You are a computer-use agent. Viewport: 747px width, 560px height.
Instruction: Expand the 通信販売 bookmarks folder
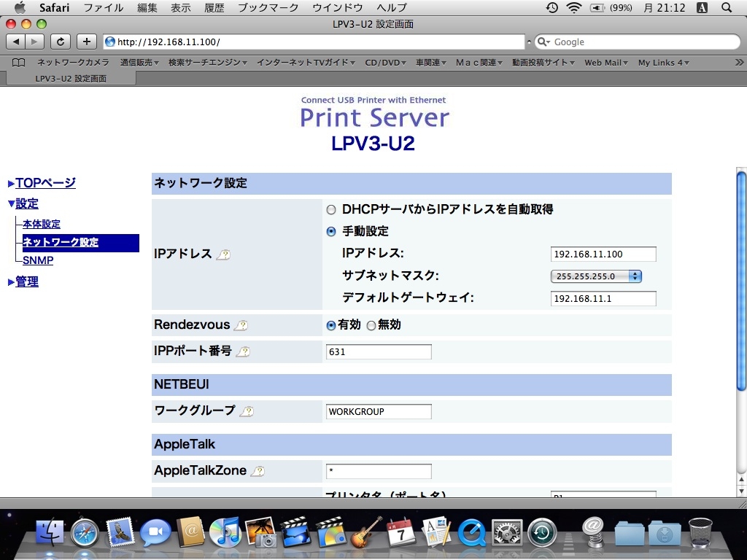coord(139,63)
